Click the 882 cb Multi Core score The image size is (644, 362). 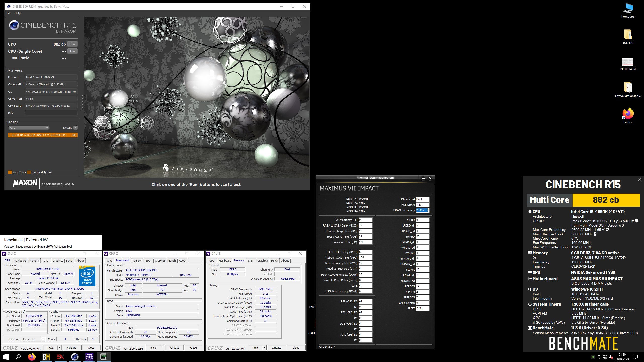pyautogui.click(x=606, y=200)
